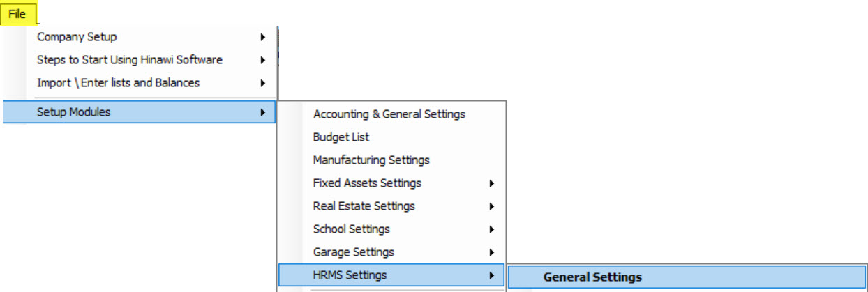The image size is (868, 292).
Task: Expand arrow beside Setup Modules
Action: point(262,112)
